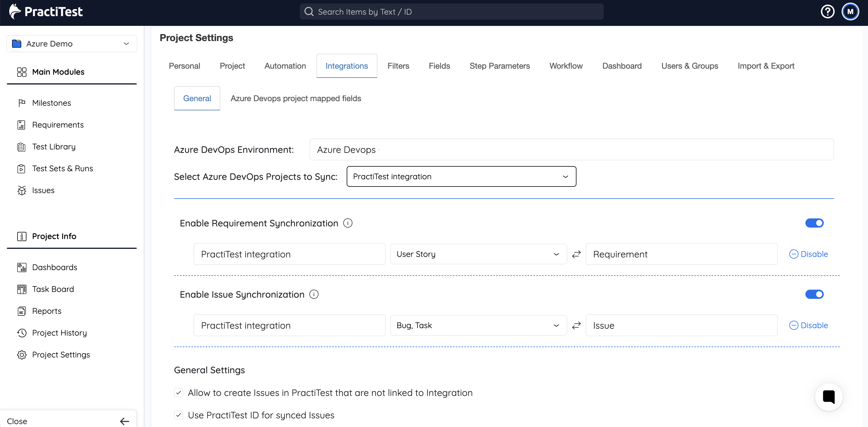
Task: Click the Project History clock icon
Action: point(22,333)
